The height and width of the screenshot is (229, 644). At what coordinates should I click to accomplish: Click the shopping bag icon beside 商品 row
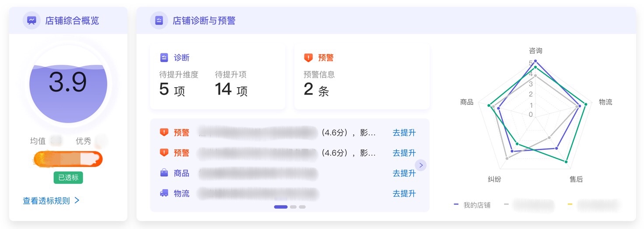tap(164, 173)
